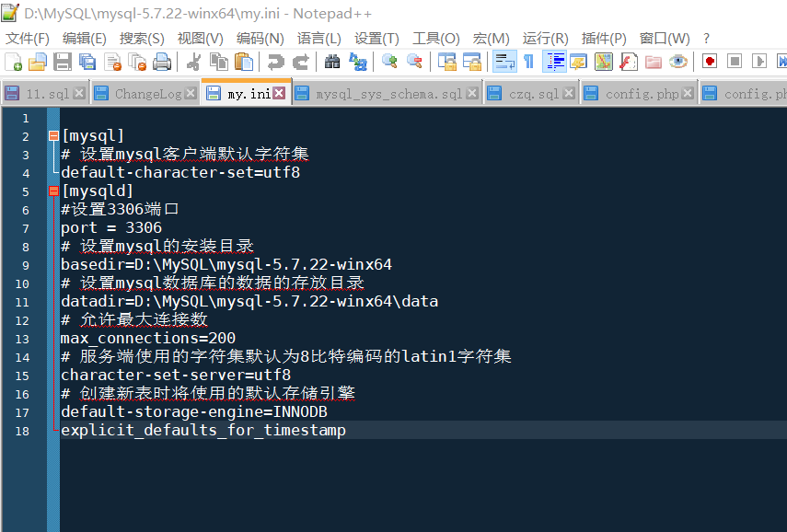The width and height of the screenshot is (787, 532).
Task: Open the 宏(M) menu
Action: [x=491, y=38]
